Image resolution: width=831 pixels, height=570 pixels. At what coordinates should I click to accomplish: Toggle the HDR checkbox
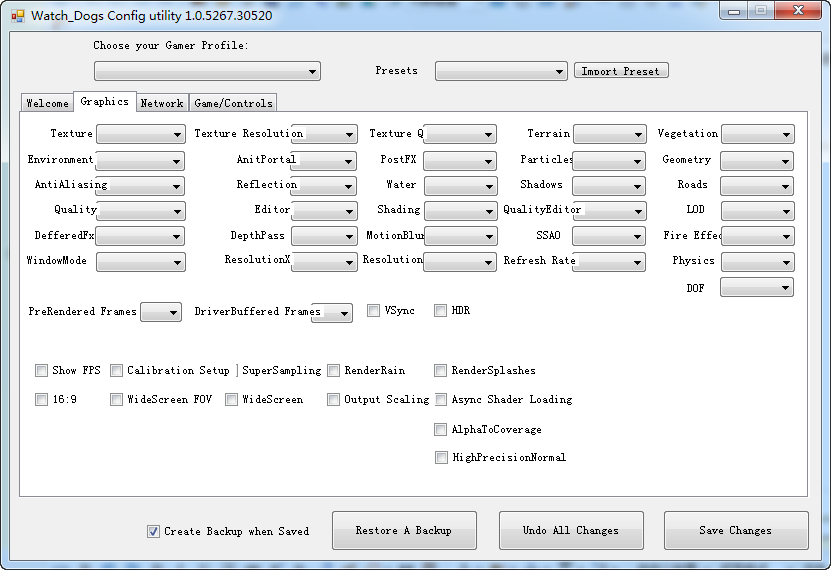click(x=440, y=310)
